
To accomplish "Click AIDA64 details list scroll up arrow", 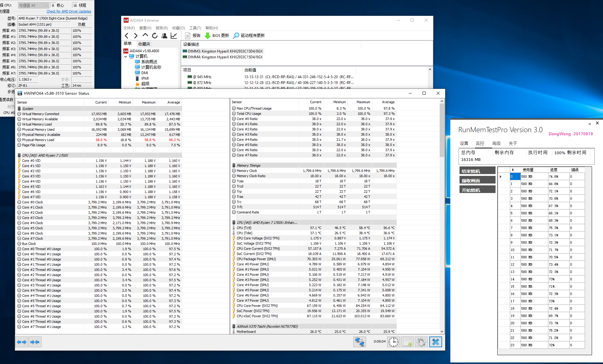I will 430,70.
